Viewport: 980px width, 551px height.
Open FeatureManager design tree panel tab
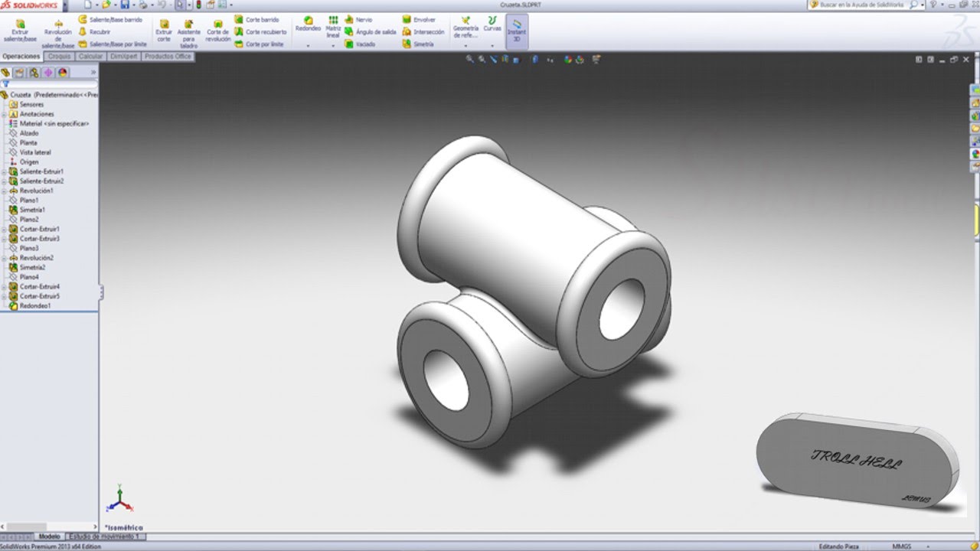point(5,73)
